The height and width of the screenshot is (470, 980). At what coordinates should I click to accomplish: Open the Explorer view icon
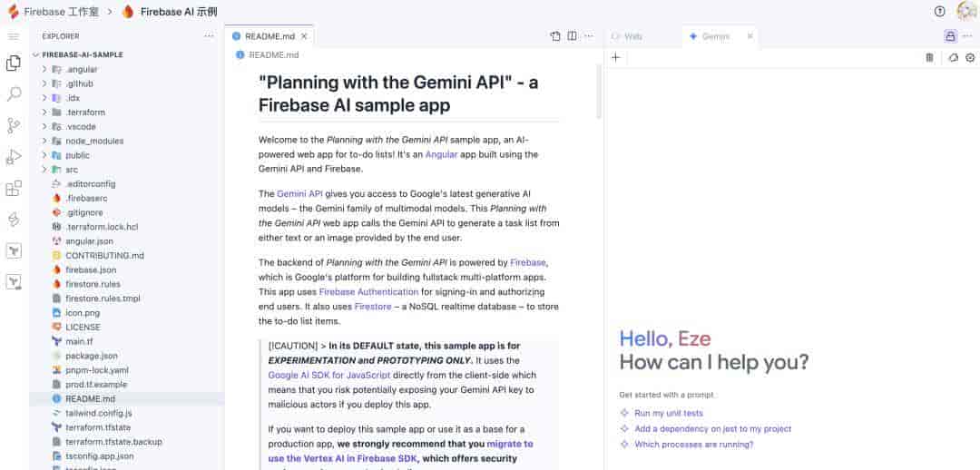13,64
